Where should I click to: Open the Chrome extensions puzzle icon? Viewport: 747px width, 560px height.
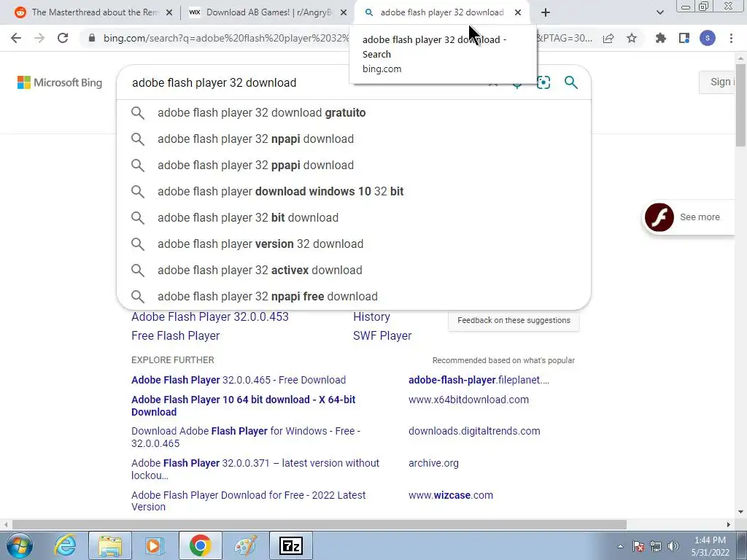tap(661, 38)
